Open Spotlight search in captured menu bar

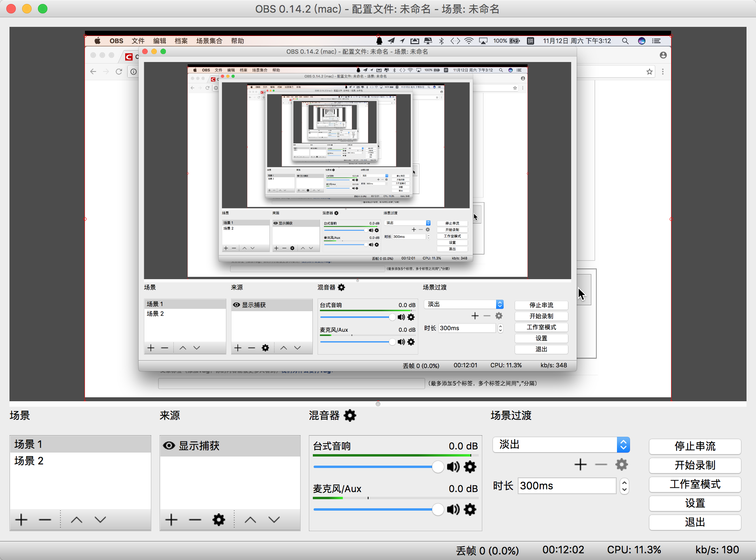click(x=625, y=41)
